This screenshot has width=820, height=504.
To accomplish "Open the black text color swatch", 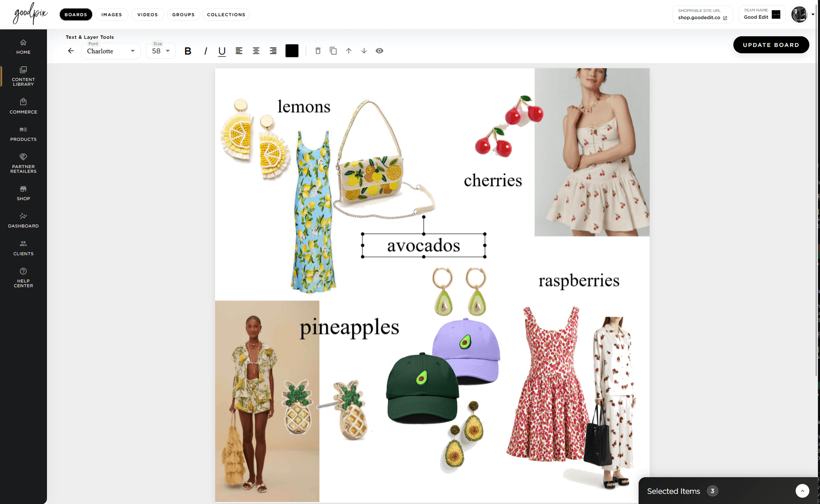I will 292,51.
